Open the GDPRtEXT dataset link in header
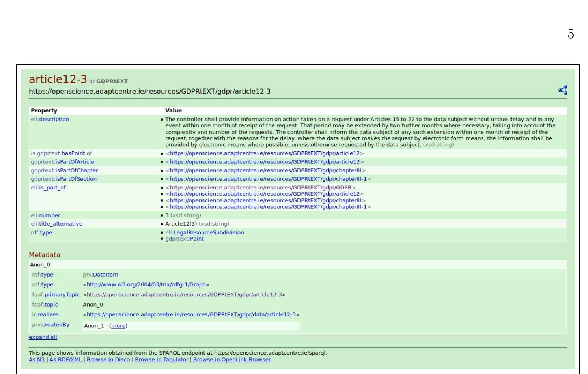The image size is (588, 374). coord(112,81)
